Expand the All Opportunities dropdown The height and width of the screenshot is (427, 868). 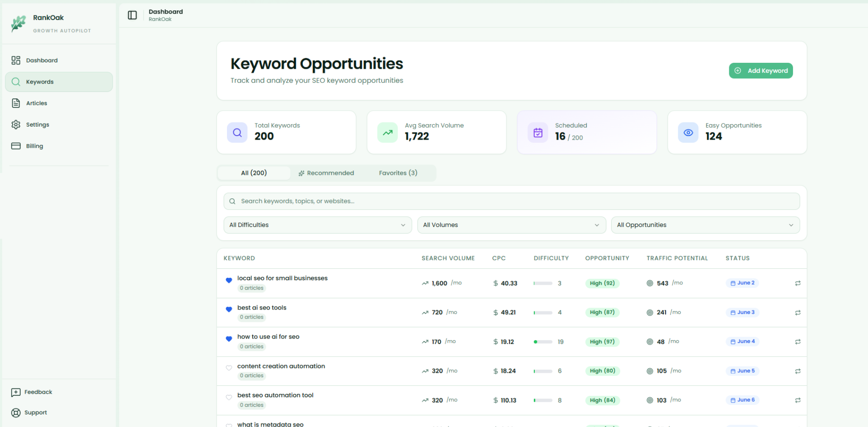pos(705,225)
